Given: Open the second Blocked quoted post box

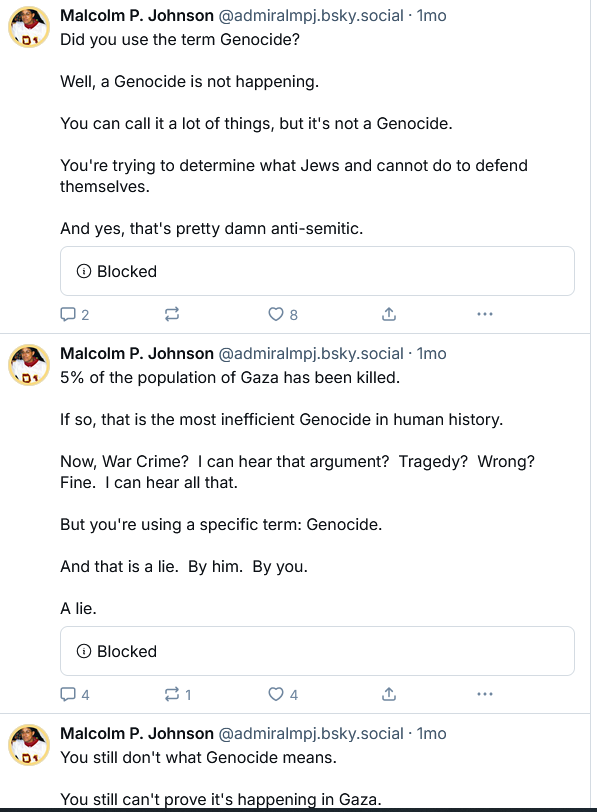Looking at the screenshot, I should [317, 651].
